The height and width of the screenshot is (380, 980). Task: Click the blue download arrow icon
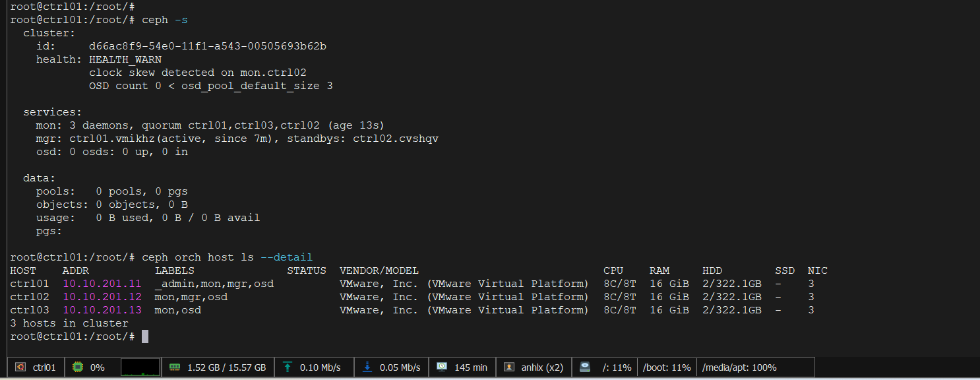point(367,367)
